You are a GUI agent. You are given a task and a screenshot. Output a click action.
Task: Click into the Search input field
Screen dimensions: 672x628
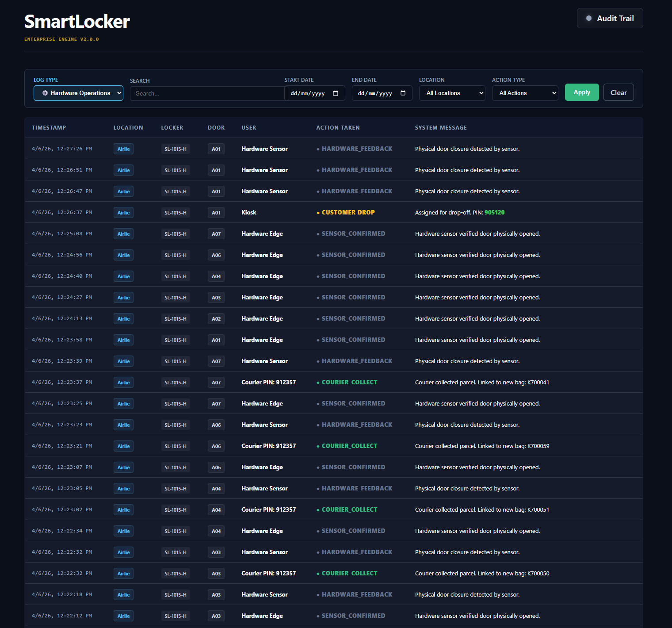(207, 94)
